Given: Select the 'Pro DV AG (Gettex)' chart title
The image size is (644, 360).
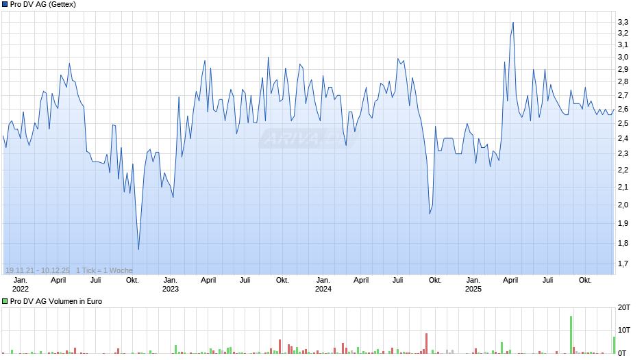Looking at the screenshot, I should tap(43, 5).
